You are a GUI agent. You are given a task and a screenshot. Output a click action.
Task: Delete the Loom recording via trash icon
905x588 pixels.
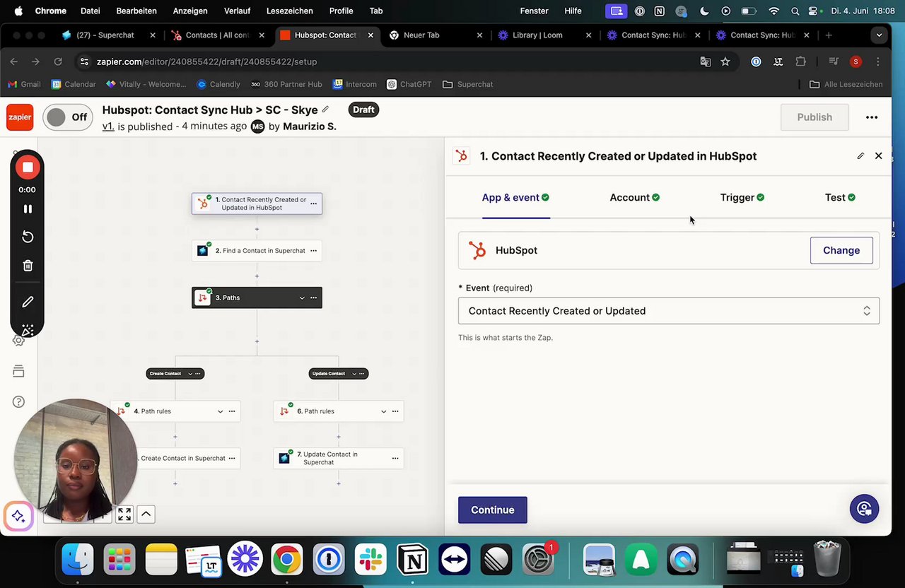[x=28, y=266]
